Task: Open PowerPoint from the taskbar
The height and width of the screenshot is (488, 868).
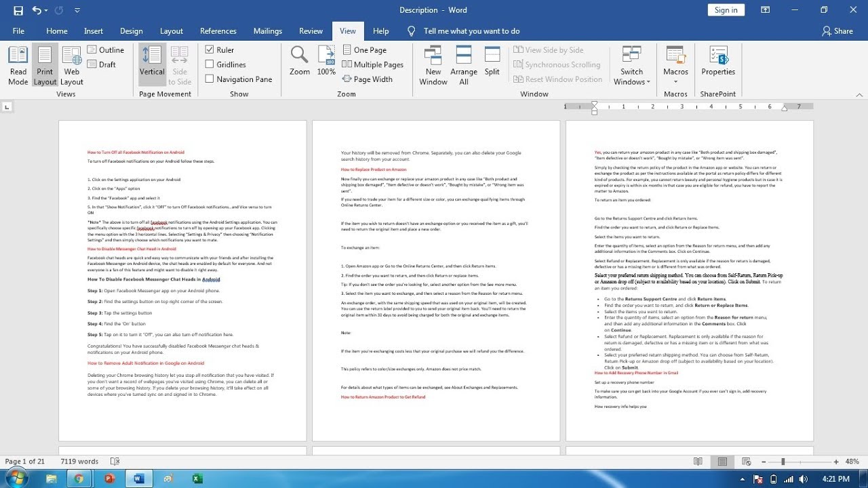Action: pos(110,479)
